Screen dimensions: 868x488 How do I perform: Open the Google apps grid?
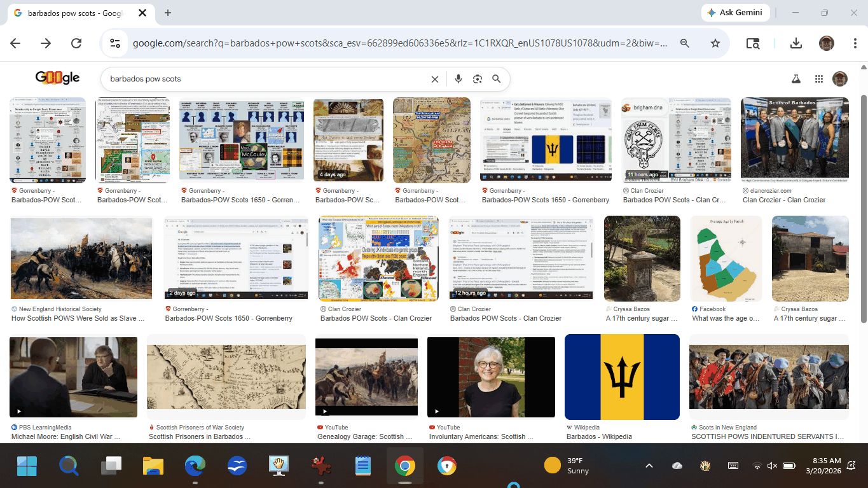click(818, 79)
